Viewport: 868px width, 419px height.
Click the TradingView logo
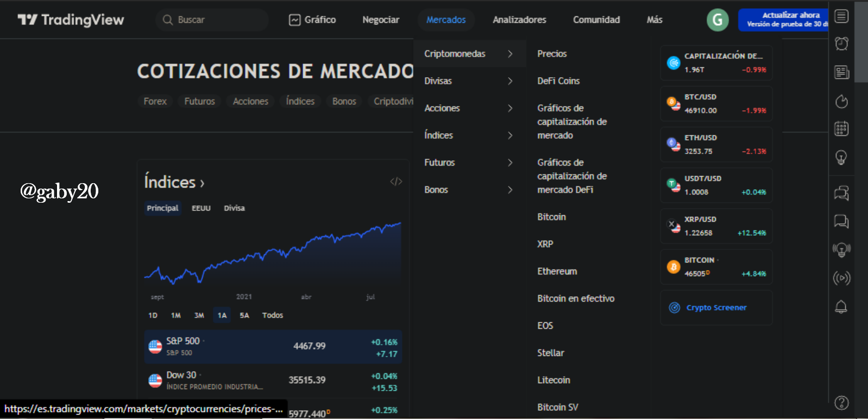71,20
